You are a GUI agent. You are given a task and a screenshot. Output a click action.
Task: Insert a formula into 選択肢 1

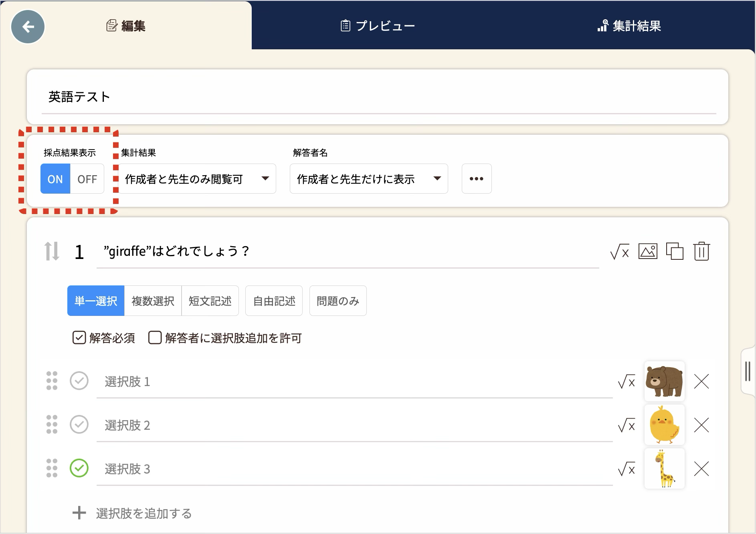(x=627, y=381)
